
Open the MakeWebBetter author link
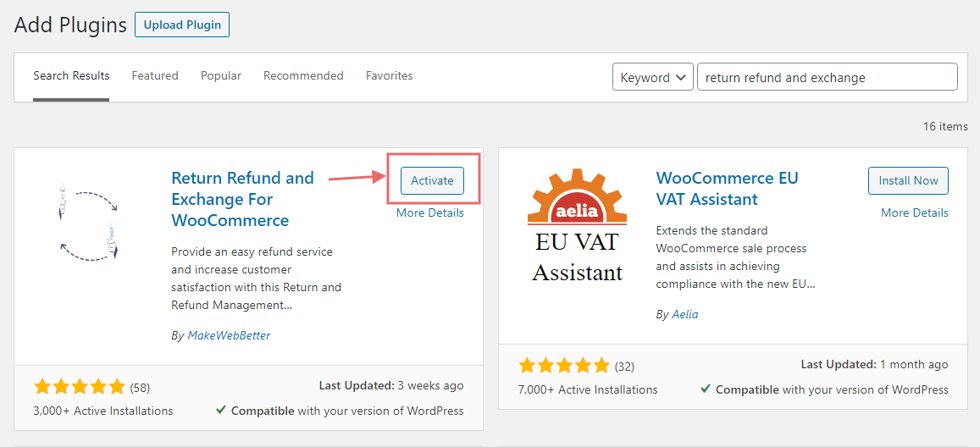(x=229, y=335)
